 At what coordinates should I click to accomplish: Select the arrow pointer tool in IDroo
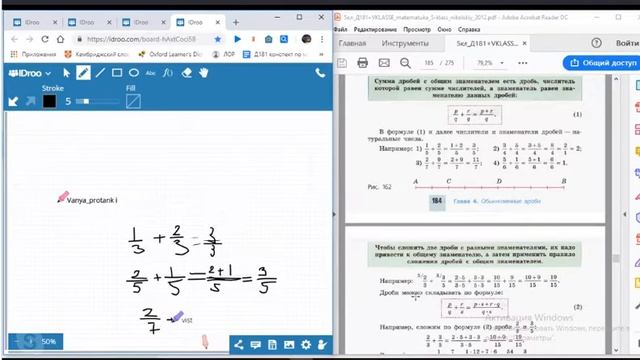click(67, 73)
